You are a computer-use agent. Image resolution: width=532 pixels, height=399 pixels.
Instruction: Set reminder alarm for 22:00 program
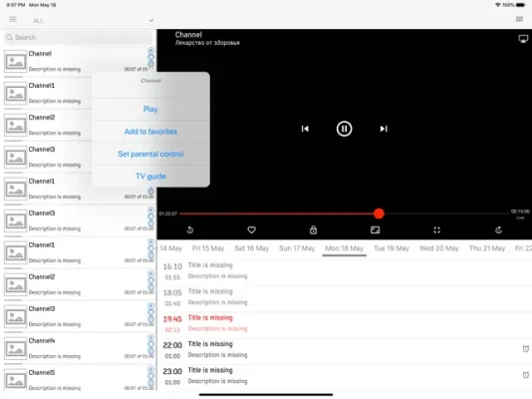coord(526,348)
